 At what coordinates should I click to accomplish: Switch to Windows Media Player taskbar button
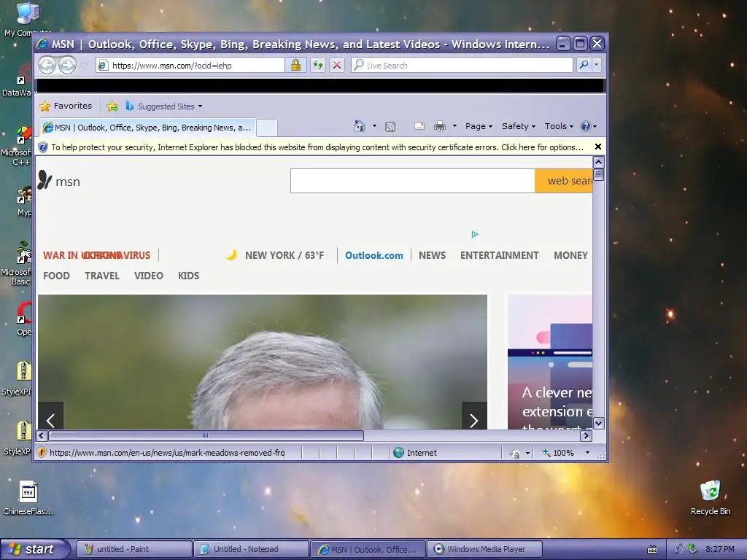[484, 549]
